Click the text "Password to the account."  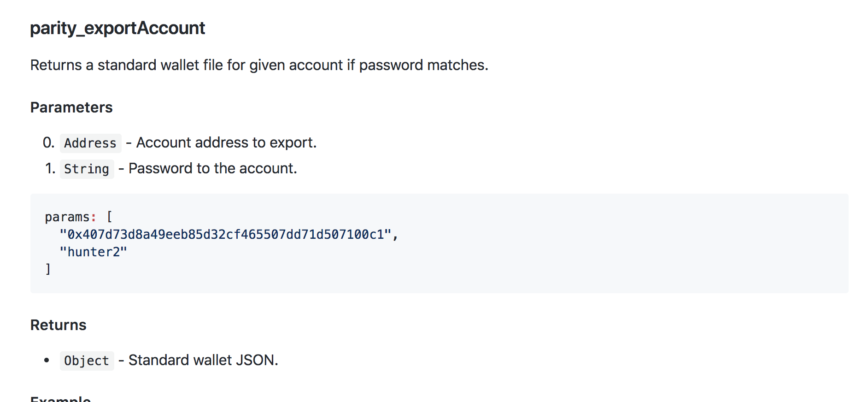pyautogui.click(x=212, y=169)
